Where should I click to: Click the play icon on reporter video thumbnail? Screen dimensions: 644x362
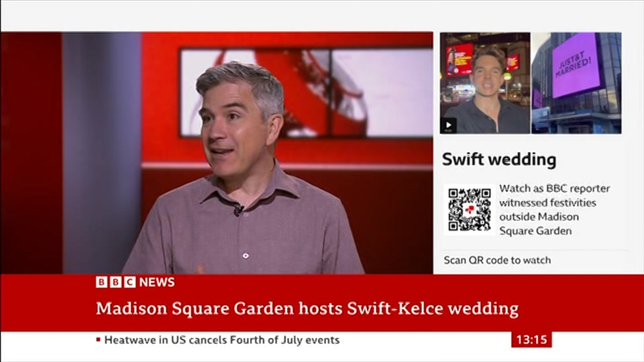[x=448, y=125]
